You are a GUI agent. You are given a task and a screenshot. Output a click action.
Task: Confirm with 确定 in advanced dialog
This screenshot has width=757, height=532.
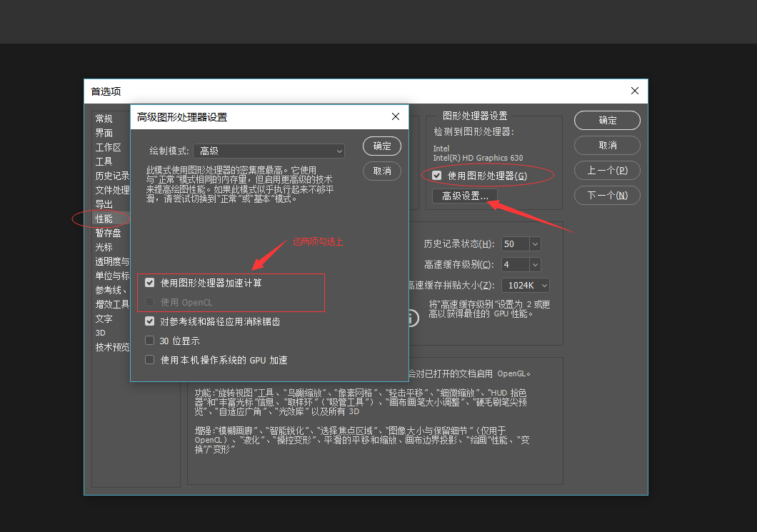click(x=382, y=146)
